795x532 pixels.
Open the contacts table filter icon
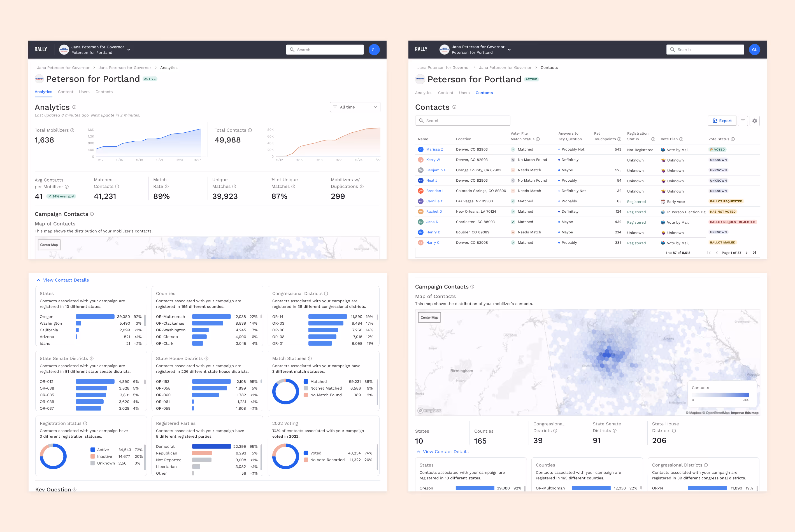pos(743,121)
